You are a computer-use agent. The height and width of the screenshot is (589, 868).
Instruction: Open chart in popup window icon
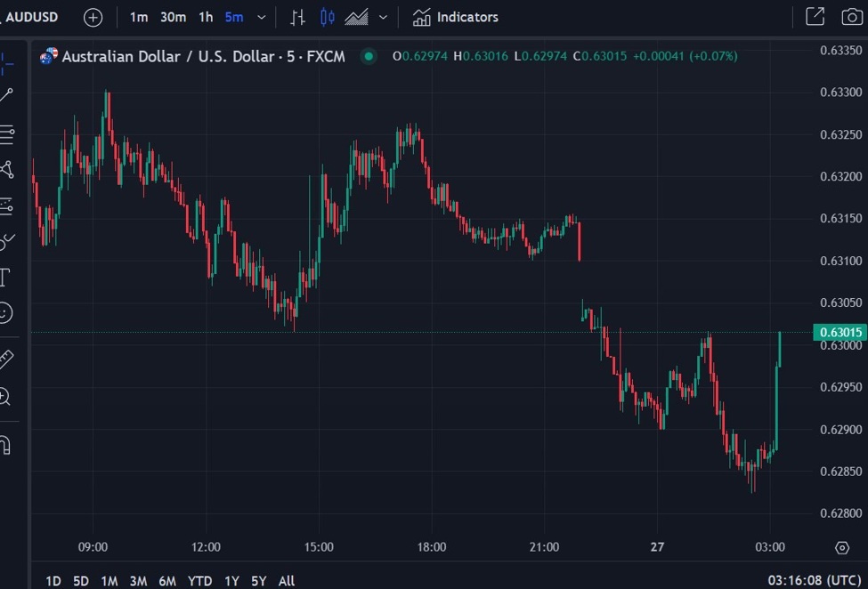[815, 17]
